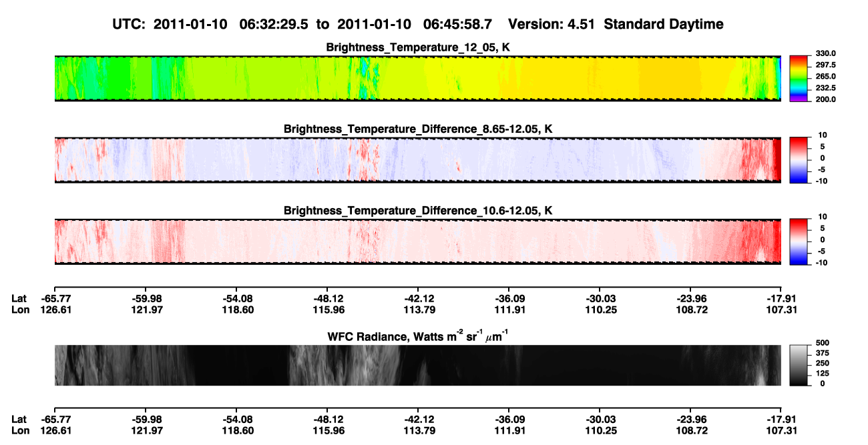Click the 'Standard Daytime' text in the header

pos(664,25)
